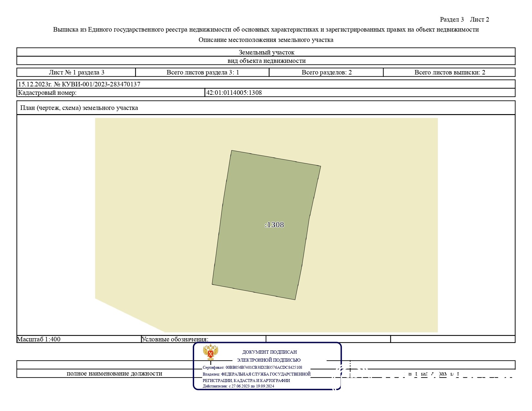Click 'ЭЛЕКТРОННОЙ ПОДПИСЬЮ' stamp line

(x=269, y=360)
